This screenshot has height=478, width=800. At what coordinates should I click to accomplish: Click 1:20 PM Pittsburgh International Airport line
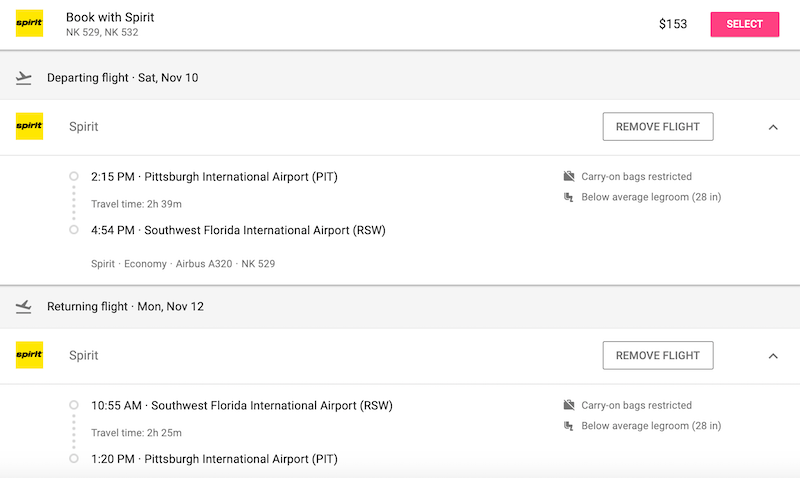tap(214, 459)
